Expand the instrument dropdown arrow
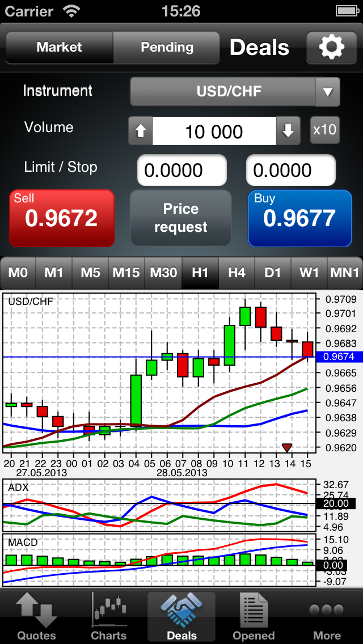The height and width of the screenshot is (644, 363). [x=327, y=92]
